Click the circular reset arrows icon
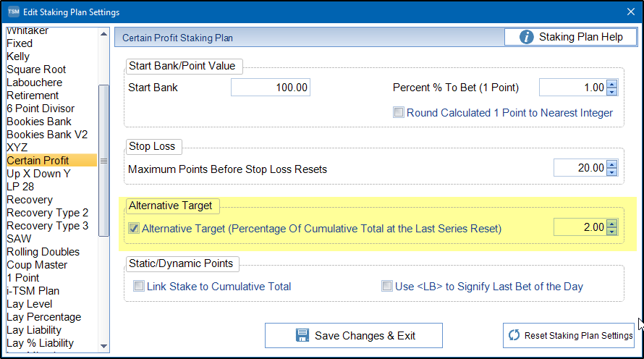Image resolution: width=644 pixels, height=359 pixels. pos(514,335)
